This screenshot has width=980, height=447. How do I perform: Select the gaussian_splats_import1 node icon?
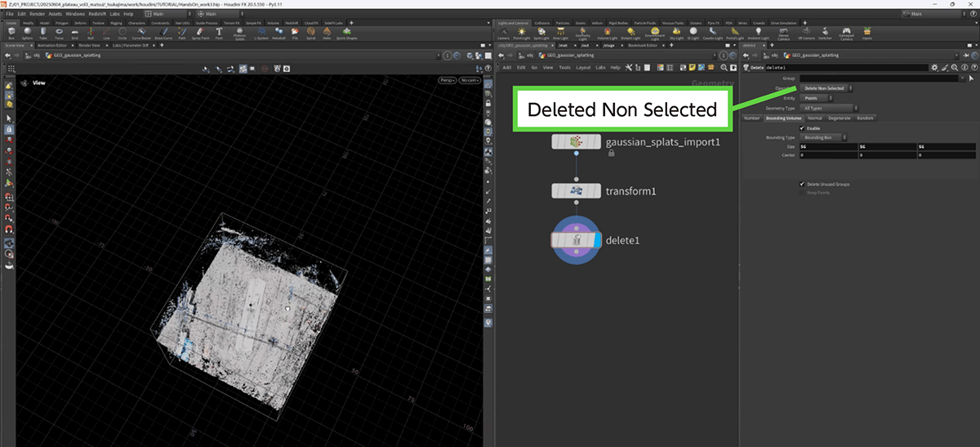pyautogui.click(x=576, y=142)
